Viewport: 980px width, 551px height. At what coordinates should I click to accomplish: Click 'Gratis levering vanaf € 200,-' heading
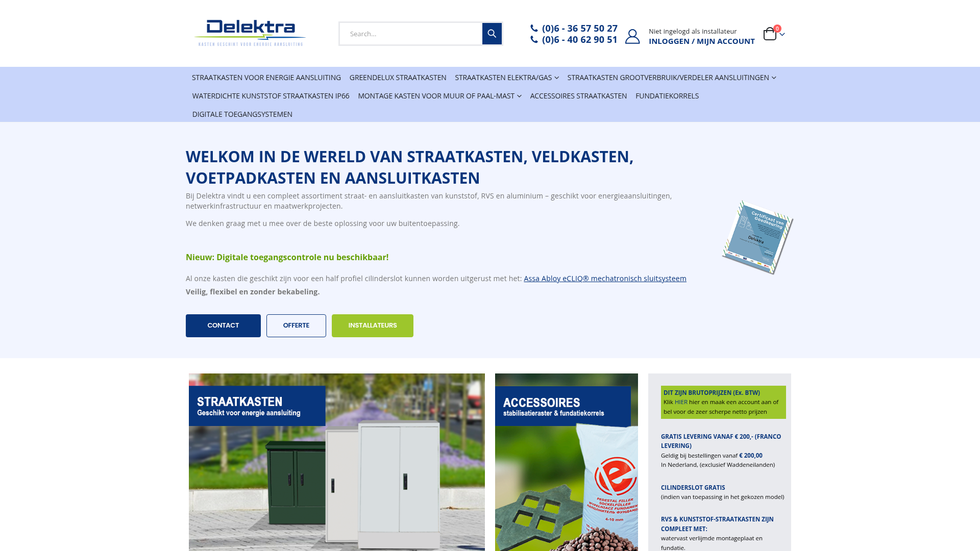tap(721, 441)
